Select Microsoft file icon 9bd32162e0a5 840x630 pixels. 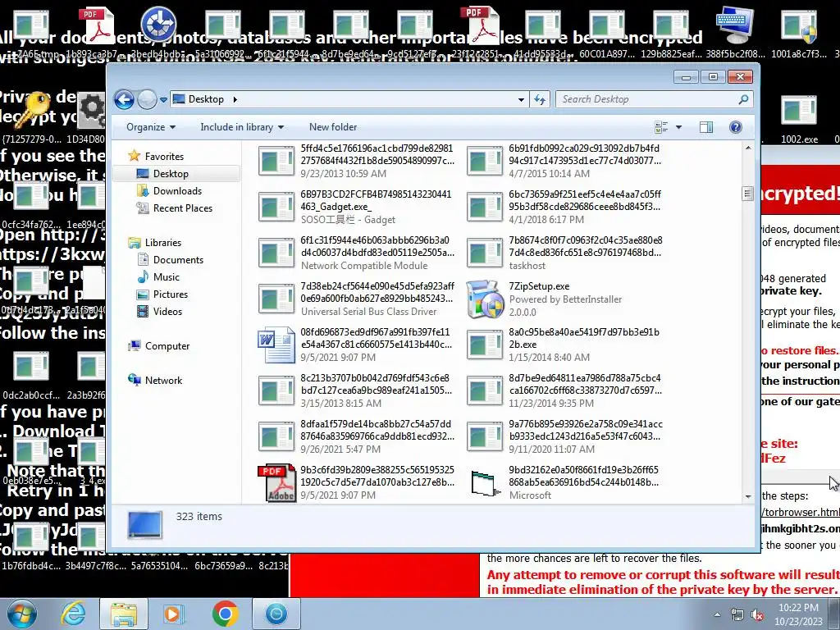point(485,482)
